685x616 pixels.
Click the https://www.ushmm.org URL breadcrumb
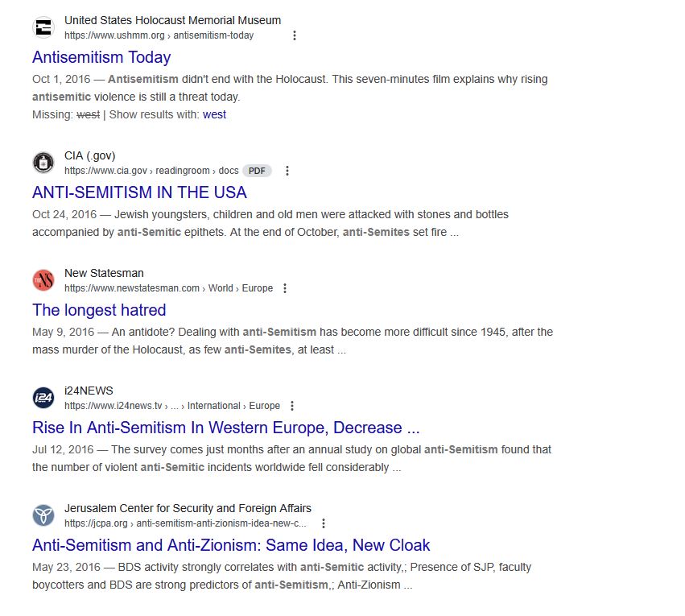tap(159, 35)
